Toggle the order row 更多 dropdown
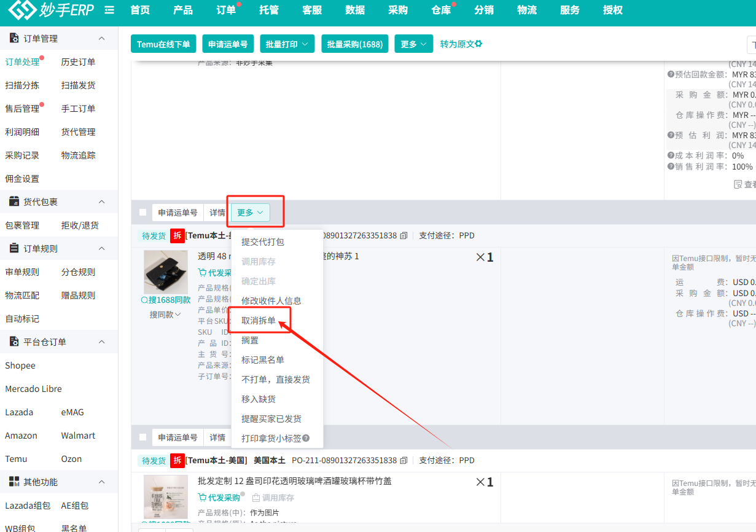The image size is (756, 532). click(x=251, y=213)
